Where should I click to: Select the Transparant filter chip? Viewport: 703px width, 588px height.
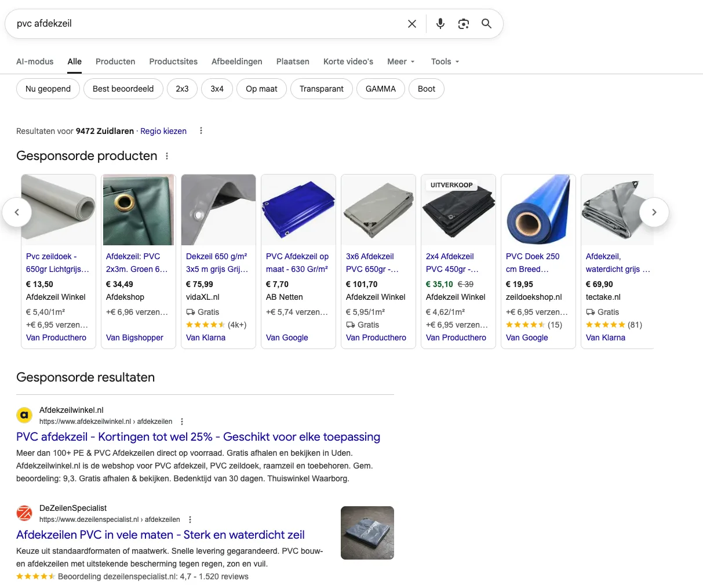pyautogui.click(x=322, y=89)
